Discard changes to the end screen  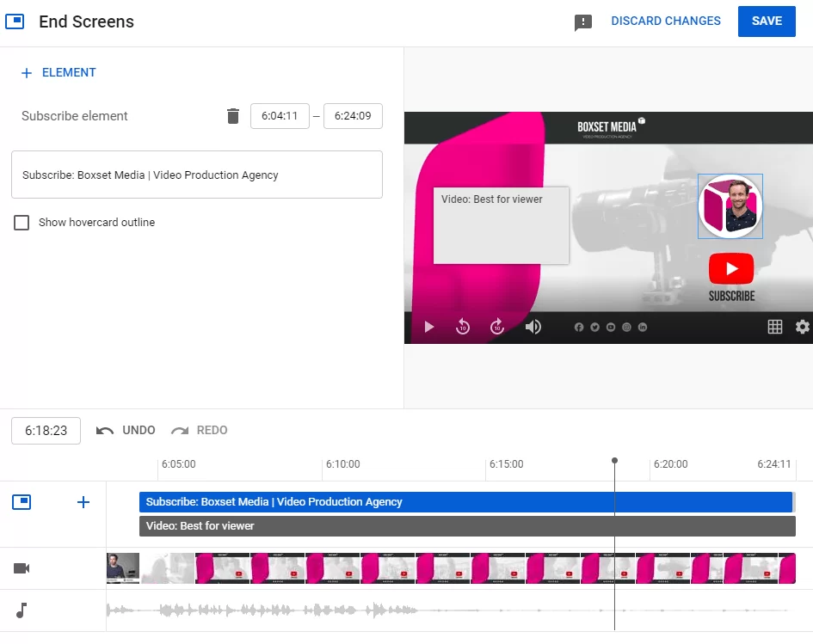(x=666, y=21)
